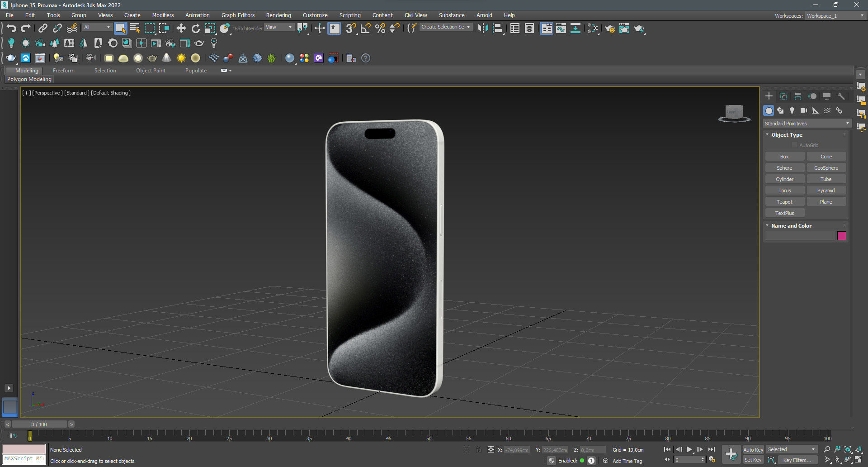Open Render Setup teapot icon
This screenshot has height=467, width=868.
pos(610,28)
